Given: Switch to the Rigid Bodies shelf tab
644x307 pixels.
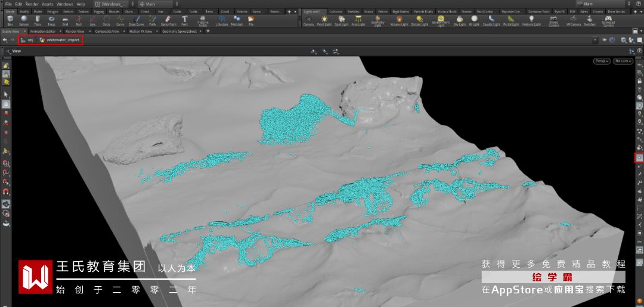Looking at the screenshot, I should (400, 11).
